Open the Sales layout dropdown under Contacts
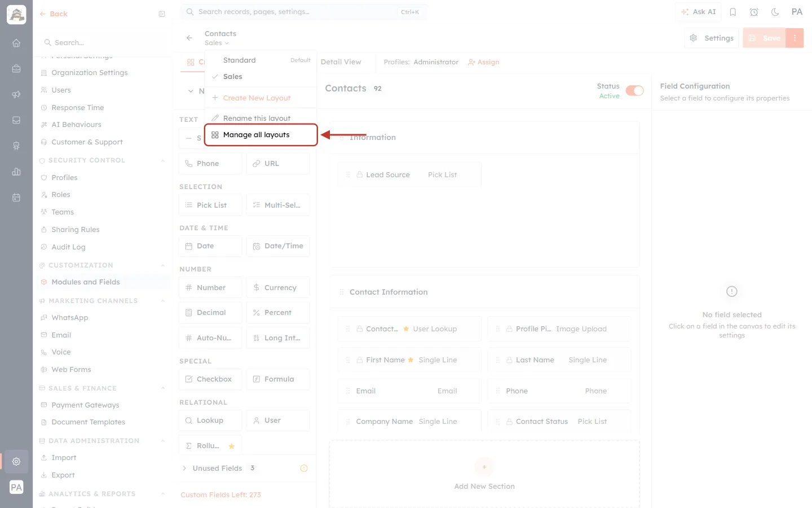The image size is (812, 508). click(217, 43)
